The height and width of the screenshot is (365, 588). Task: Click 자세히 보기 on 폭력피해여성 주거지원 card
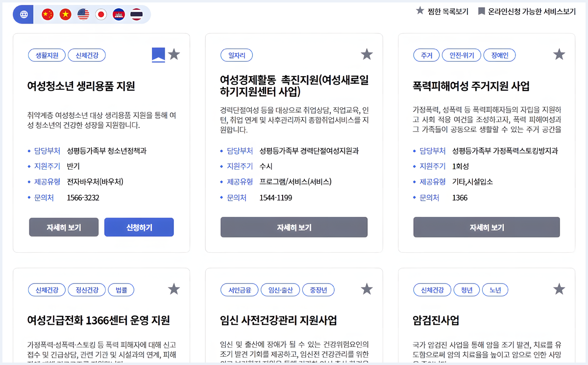point(486,227)
